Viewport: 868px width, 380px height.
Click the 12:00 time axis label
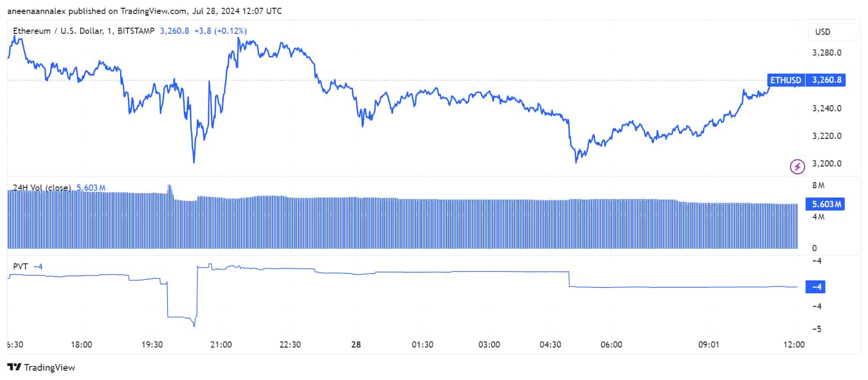click(794, 345)
